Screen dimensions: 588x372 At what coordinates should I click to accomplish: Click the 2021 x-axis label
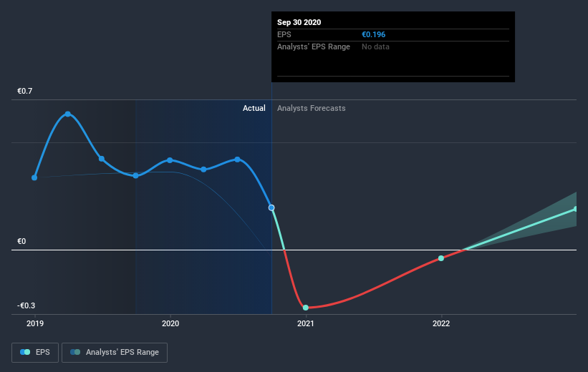pyautogui.click(x=306, y=323)
